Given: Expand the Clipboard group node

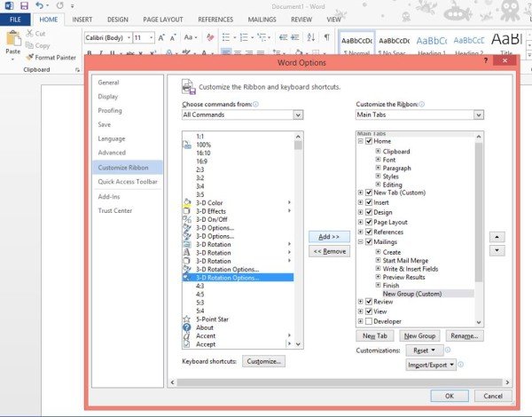Looking at the screenshot, I should 378,151.
